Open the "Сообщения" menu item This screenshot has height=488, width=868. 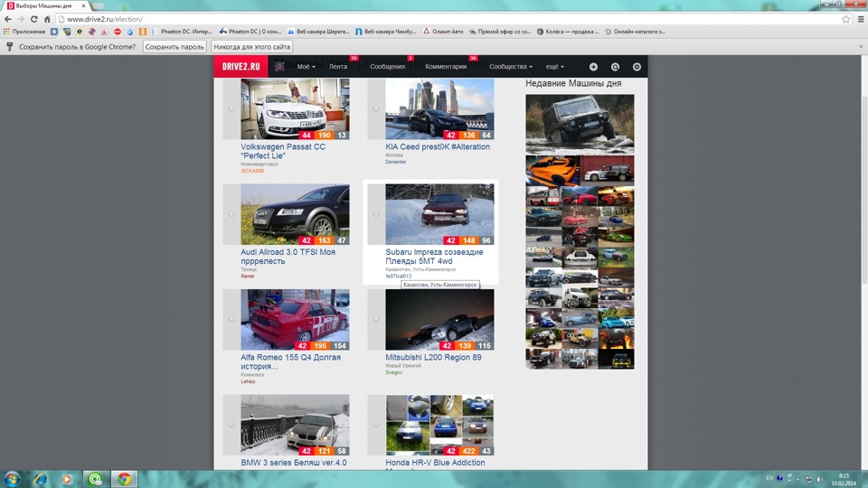pos(388,67)
